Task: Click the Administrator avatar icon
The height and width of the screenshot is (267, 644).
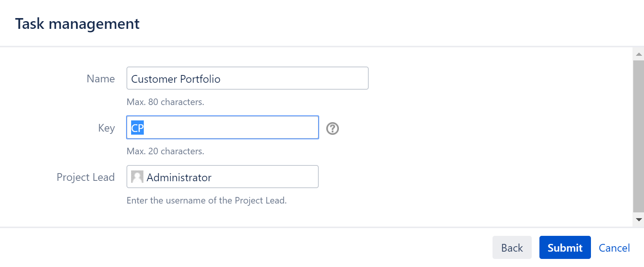Action: (x=137, y=177)
